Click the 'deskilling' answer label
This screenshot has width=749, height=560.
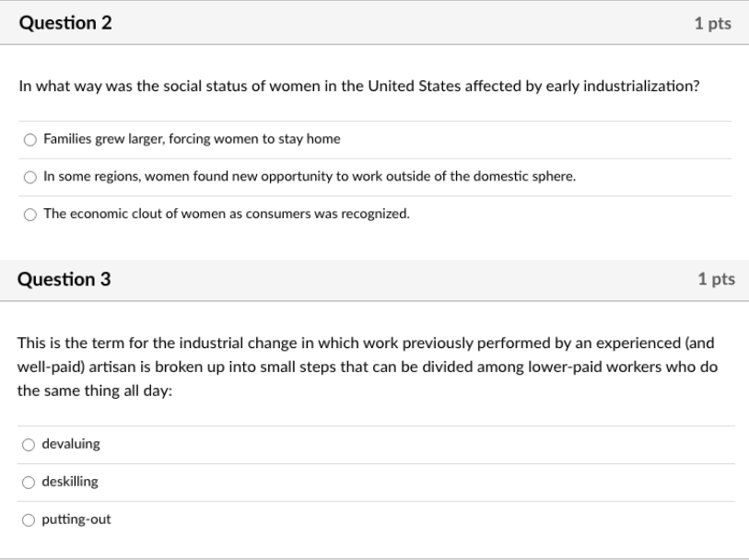(70, 482)
